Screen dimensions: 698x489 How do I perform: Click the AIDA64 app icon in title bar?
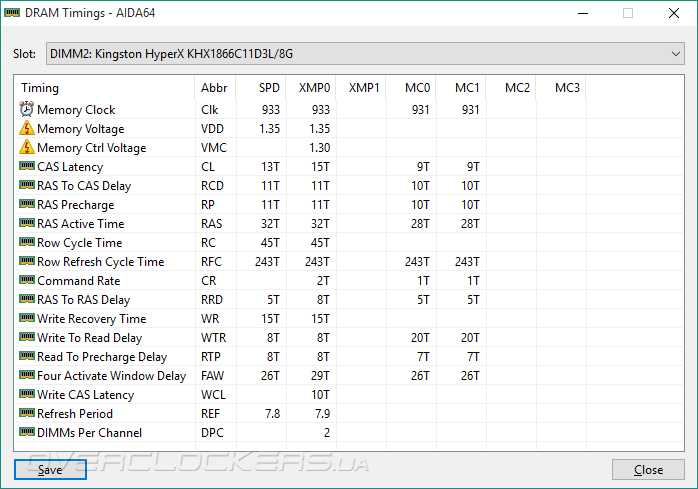pyautogui.click(x=12, y=13)
